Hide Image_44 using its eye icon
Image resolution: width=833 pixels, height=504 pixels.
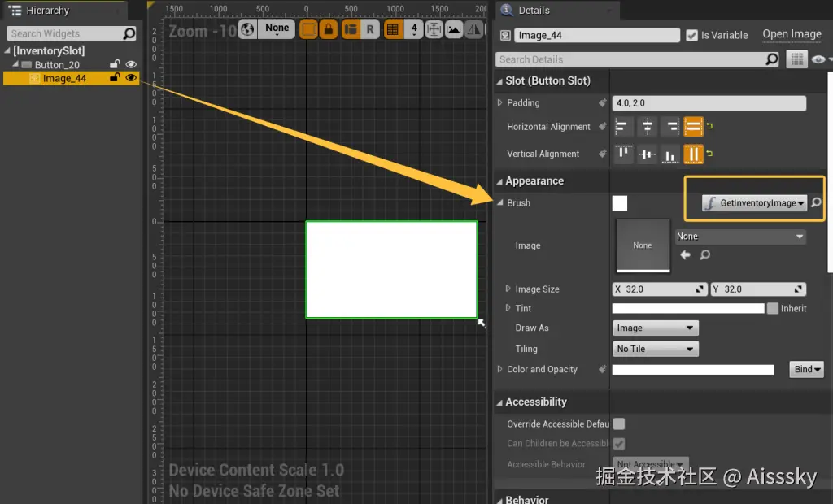[131, 78]
